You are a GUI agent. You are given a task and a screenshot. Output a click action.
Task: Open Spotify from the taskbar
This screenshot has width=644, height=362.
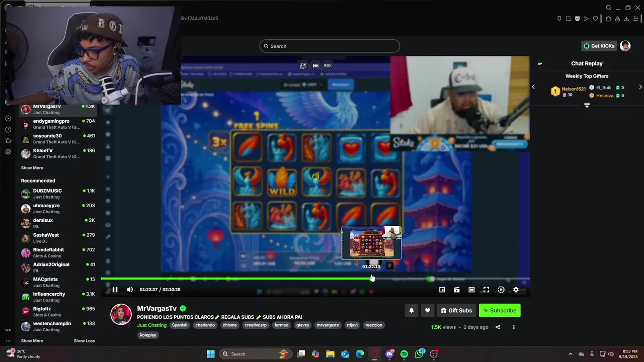click(x=404, y=354)
